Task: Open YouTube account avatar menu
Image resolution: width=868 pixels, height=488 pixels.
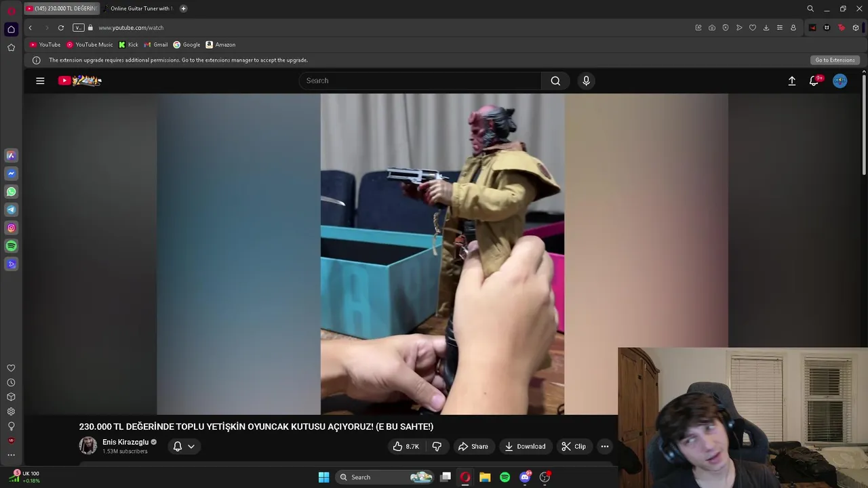Action: click(840, 81)
